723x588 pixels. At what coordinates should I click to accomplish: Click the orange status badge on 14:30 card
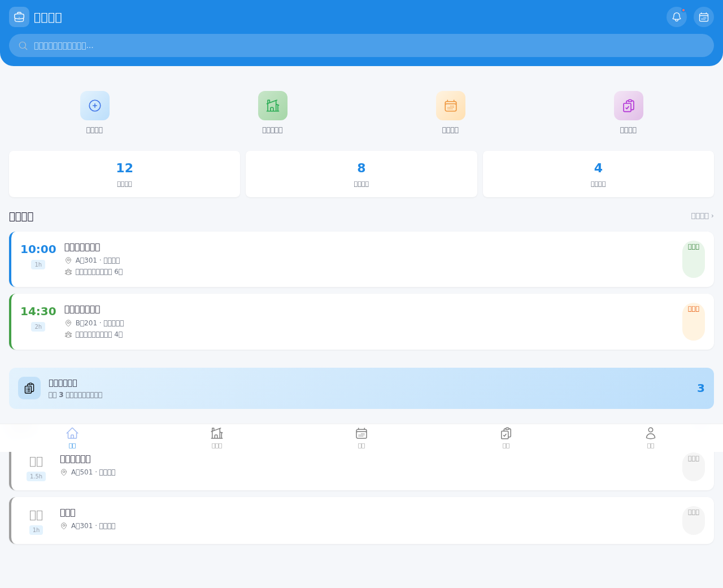click(694, 321)
